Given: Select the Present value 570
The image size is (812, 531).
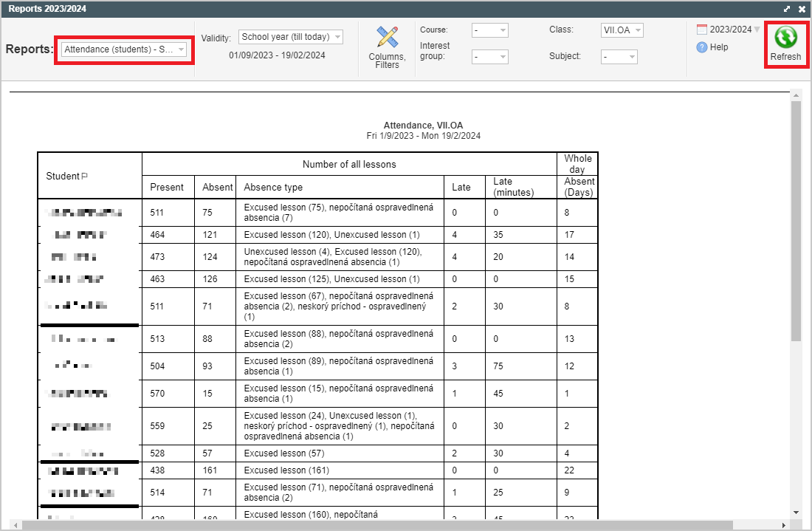Looking at the screenshot, I should click(157, 394).
